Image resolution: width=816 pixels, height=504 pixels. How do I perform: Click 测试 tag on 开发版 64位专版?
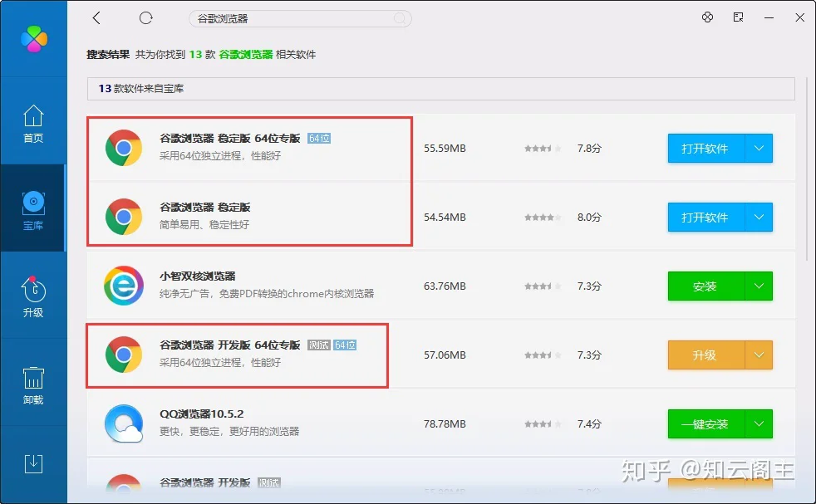318,345
